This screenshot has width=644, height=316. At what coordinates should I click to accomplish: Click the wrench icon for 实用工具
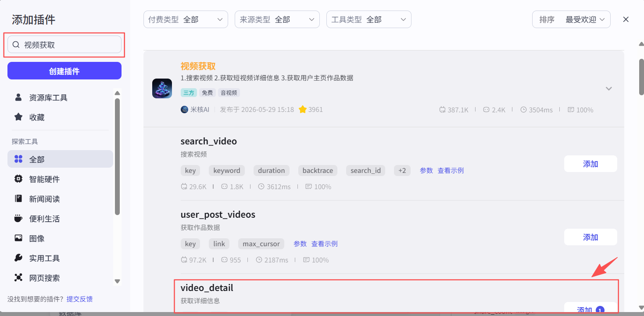[18, 258]
